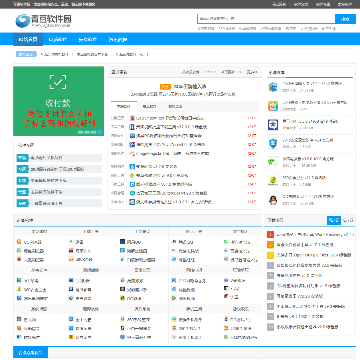This screenshot has height=360, width=360.
Task: Open the blue shield security app icon
Action: (273, 143)
